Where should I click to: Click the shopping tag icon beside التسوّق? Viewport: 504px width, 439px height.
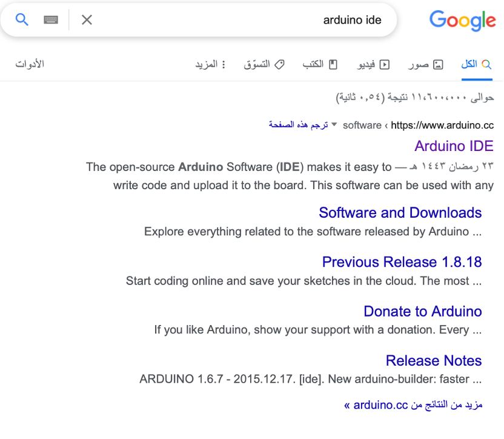(x=279, y=64)
